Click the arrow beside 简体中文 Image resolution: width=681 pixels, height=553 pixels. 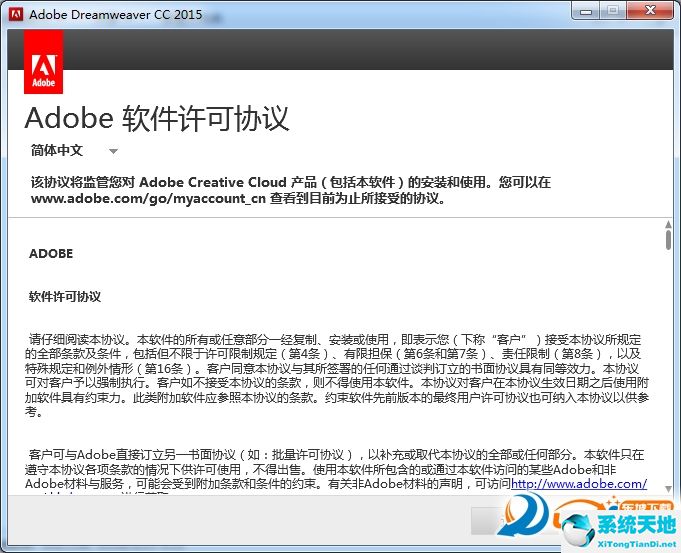tap(113, 152)
